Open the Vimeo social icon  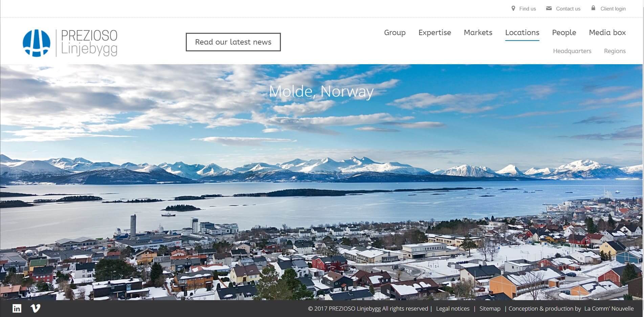click(36, 308)
